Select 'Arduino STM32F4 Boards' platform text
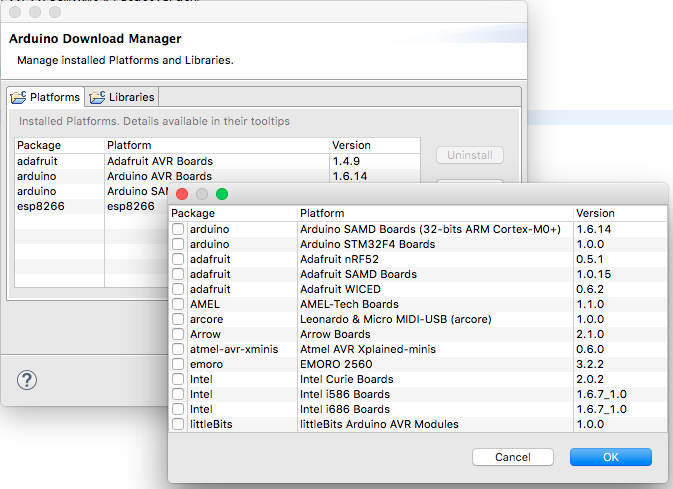Screen dimensions: 673x489 click(367, 244)
